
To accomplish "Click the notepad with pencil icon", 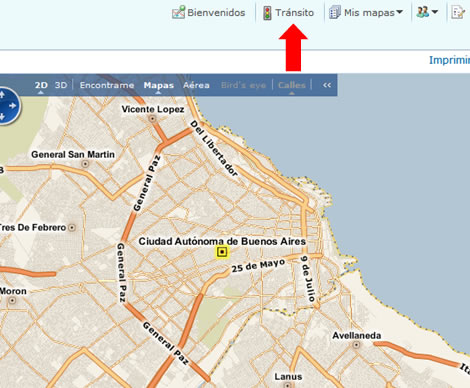I will [x=458, y=12].
